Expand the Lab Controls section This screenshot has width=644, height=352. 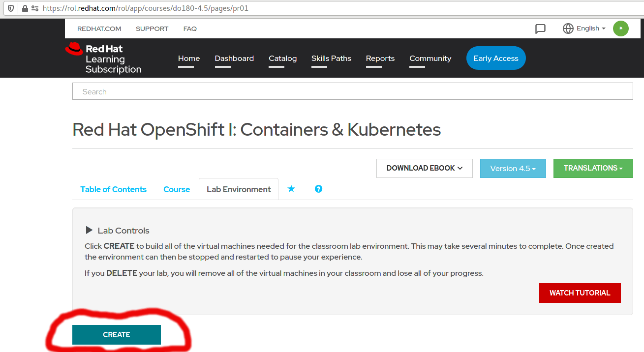[89, 230]
